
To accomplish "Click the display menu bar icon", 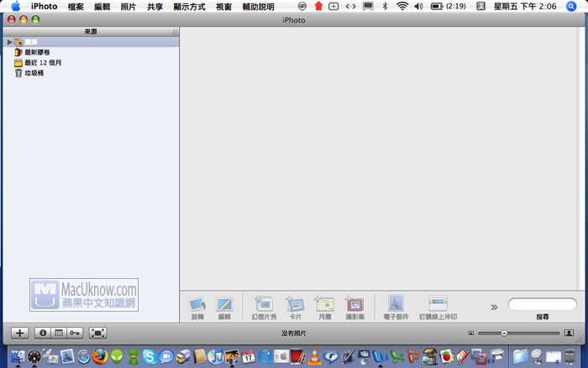I will (368, 6).
